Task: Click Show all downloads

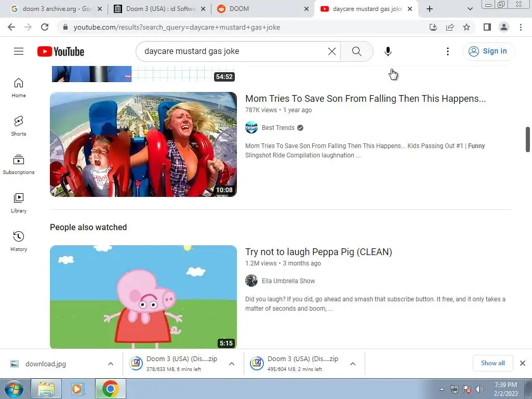Action: click(x=493, y=363)
